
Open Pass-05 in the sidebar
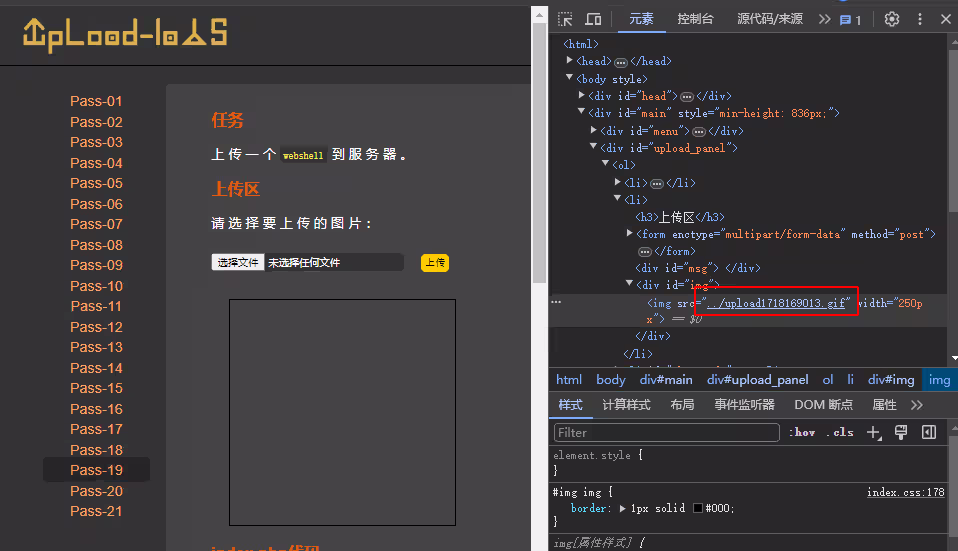click(x=96, y=183)
